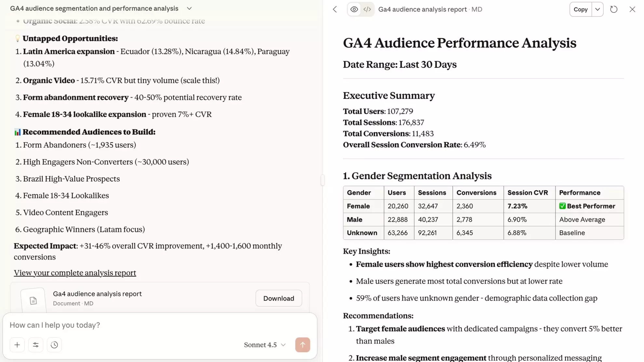This screenshot has width=644, height=362.
Task: Send a message with the arrow icon
Action: tap(302, 345)
